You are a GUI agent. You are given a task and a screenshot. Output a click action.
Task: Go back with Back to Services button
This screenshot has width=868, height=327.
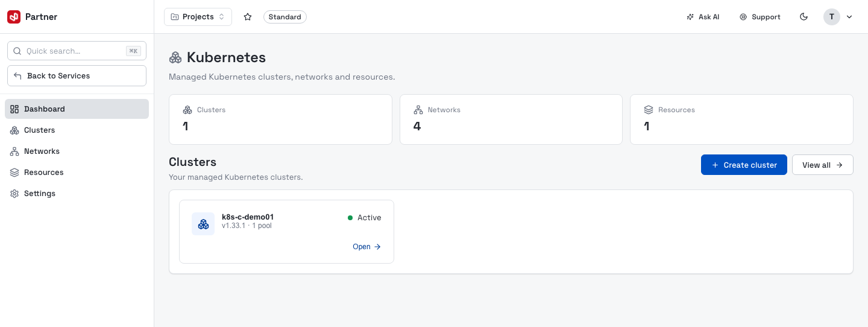click(77, 76)
